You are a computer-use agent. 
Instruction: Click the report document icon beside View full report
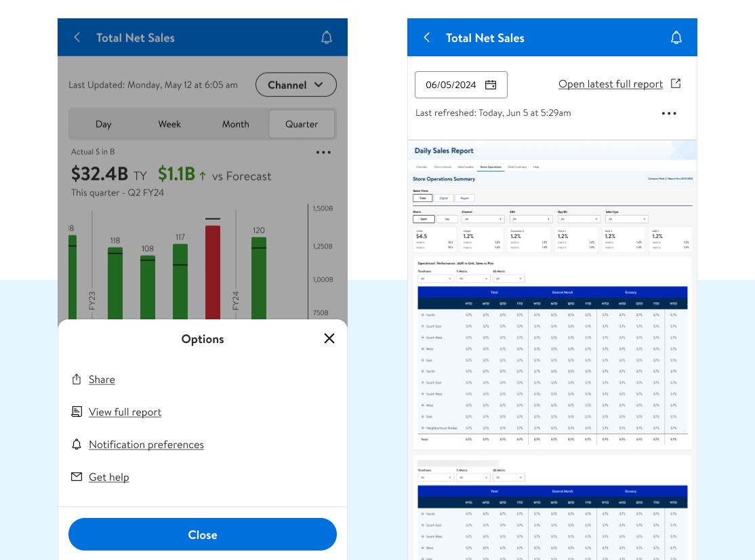[x=77, y=412]
